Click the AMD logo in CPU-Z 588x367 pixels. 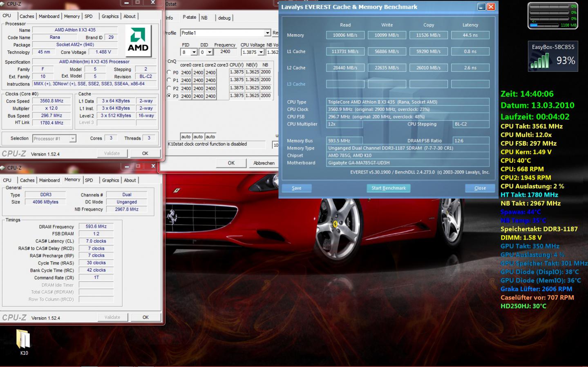click(138, 40)
